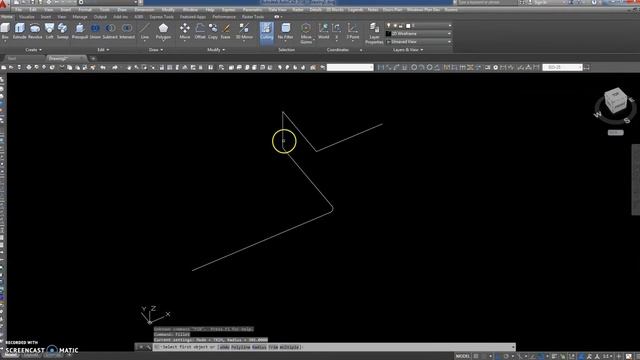Toggle grid display in status bar
The width and height of the screenshot is (640, 360).
coord(476,356)
